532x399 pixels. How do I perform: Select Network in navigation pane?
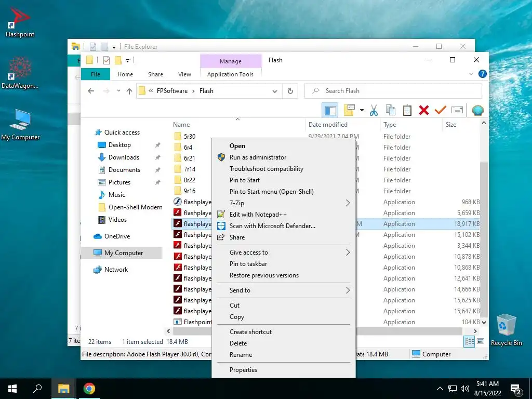tap(116, 270)
